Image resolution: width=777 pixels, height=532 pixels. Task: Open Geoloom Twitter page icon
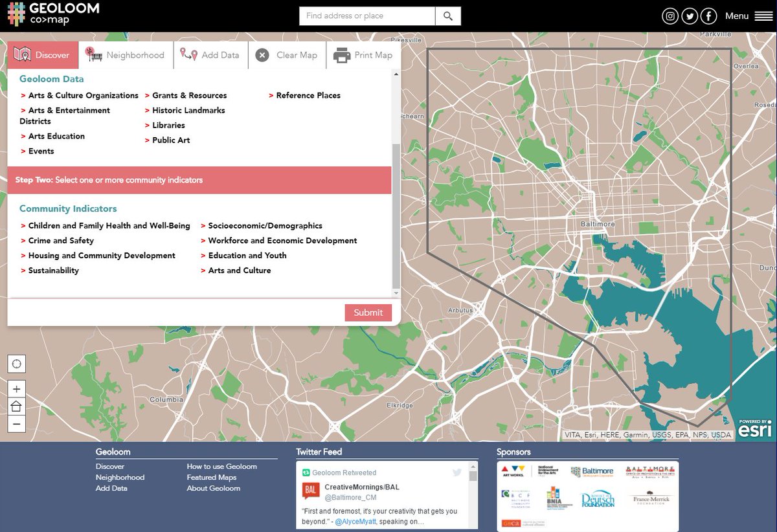pyautogui.click(x=690, y=16)
